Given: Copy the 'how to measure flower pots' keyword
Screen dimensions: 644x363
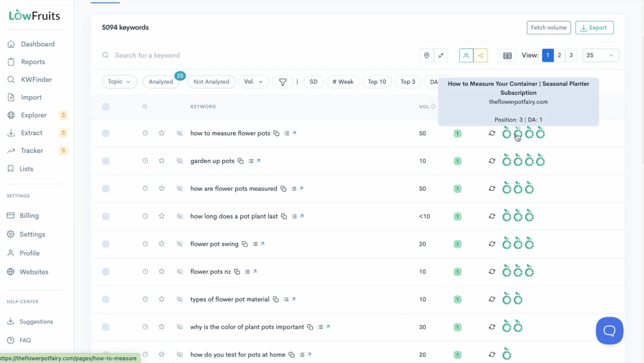Looking at the screenshot, I should point(276,133).
